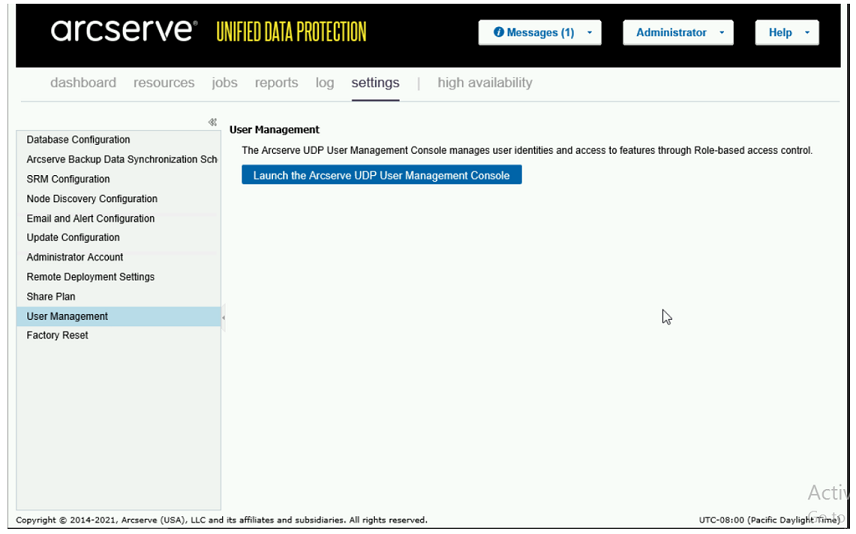Switch to the dashboard tab

coord(83,82)
